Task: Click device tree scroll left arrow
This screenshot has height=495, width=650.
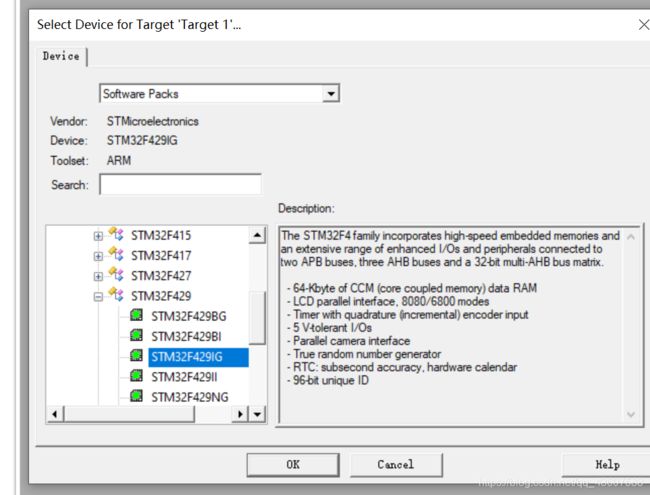Action: pos(55,414)
